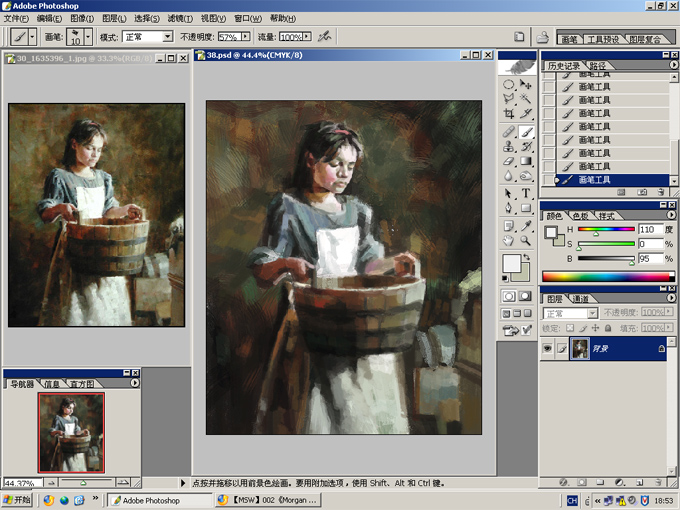680x510 pixels.
Task: Select the Sponge tool
Action: (x=526, y=176)
